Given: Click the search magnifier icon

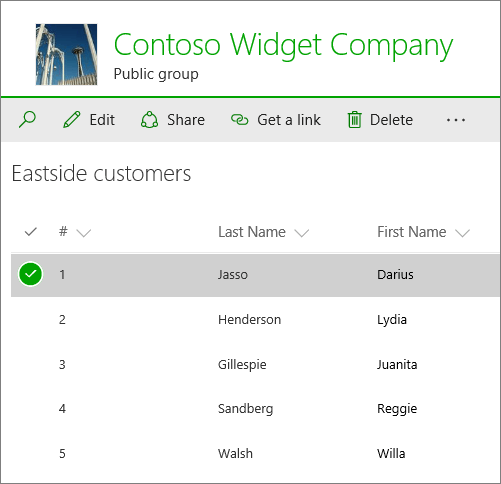Looking at the screenshot, I should point(27,120).
